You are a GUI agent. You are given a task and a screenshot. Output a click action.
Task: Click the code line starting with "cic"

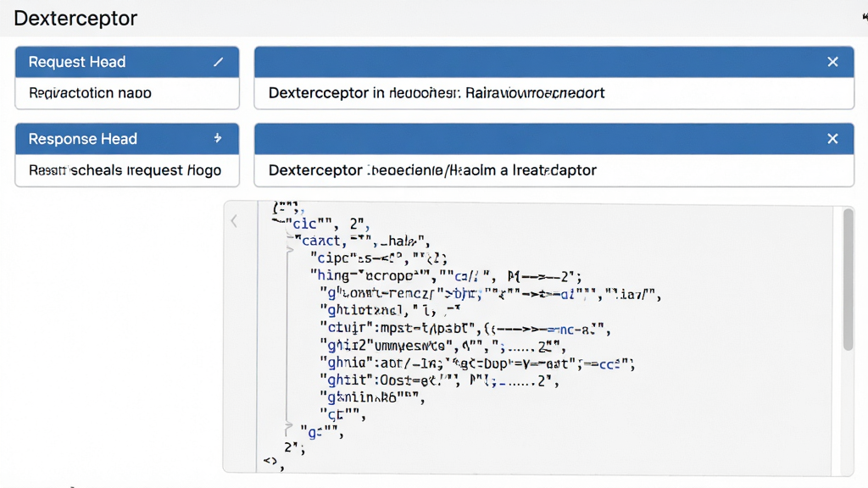[326, 224]
